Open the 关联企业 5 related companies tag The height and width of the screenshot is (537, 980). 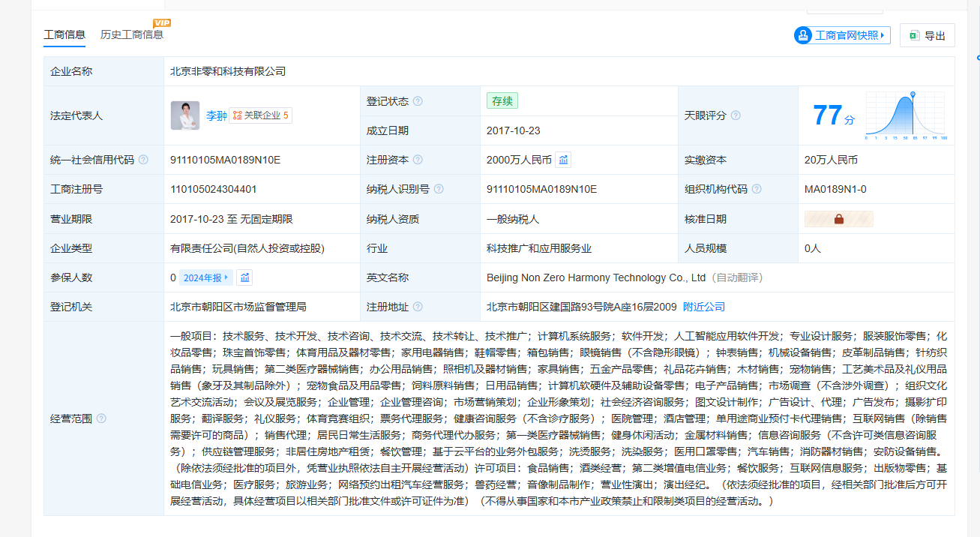[260, 115]
